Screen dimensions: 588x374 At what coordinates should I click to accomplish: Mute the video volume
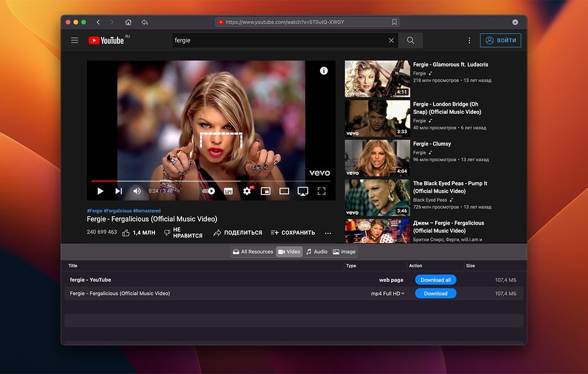point(137,191)
